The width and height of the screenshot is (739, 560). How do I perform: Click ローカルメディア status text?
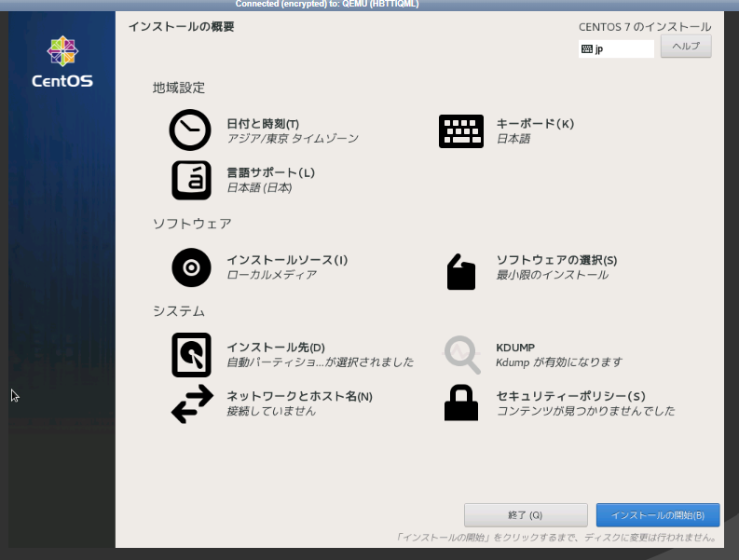271,275
